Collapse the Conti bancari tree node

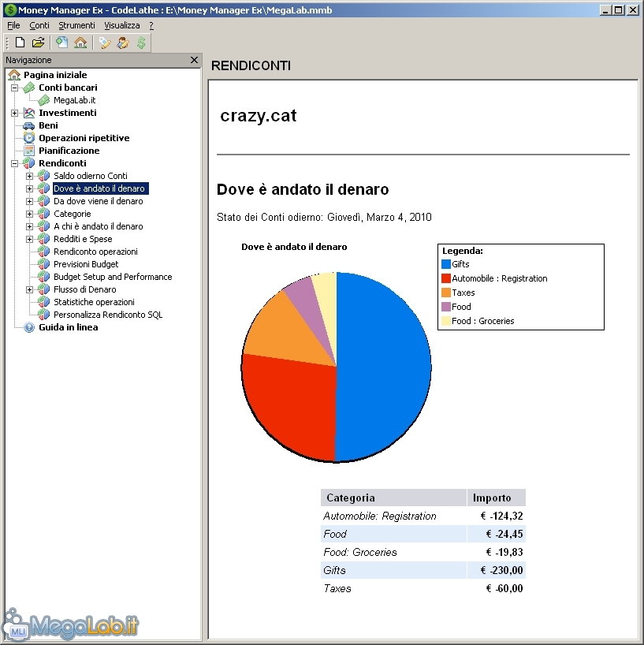(14, 88)
